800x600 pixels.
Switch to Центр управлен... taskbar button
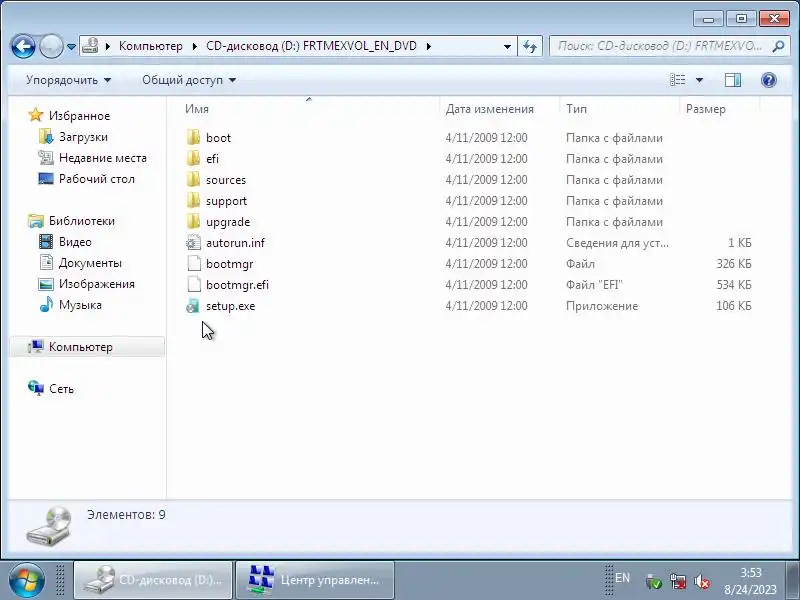pos(315,581)
